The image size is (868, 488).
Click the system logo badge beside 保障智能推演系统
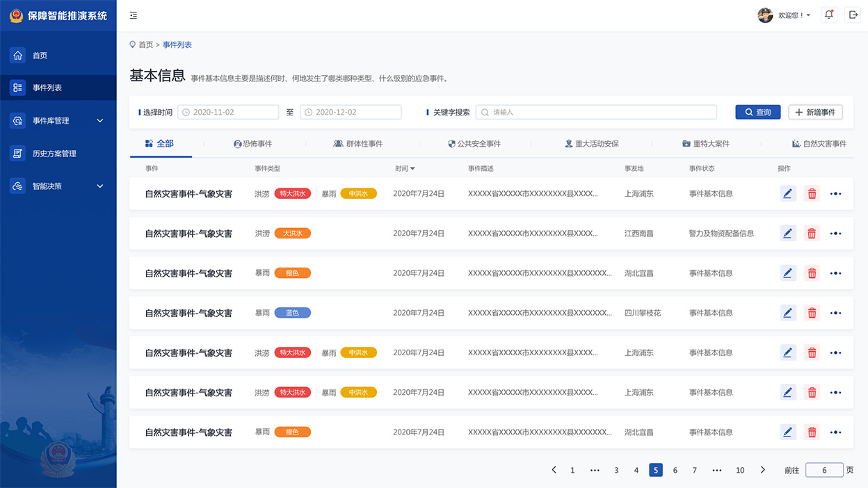coord(16,15)
